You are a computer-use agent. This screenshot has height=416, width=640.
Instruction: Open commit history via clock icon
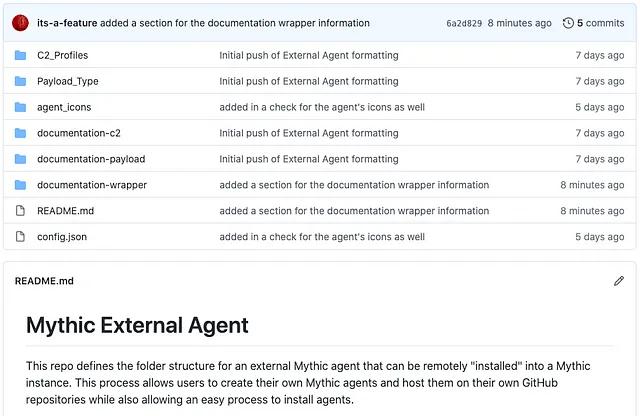(568, 23)
